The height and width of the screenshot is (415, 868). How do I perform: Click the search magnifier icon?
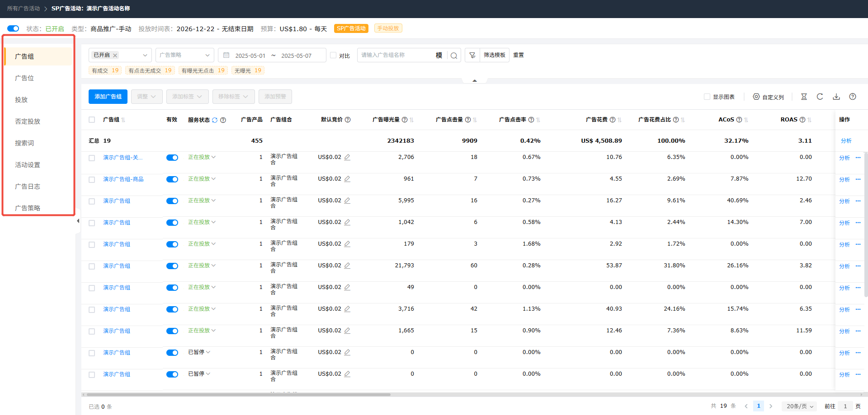tap(454, 56)
